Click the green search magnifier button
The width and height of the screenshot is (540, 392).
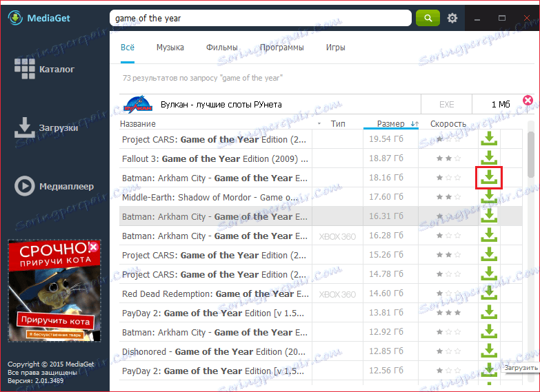tap(428, 18)
